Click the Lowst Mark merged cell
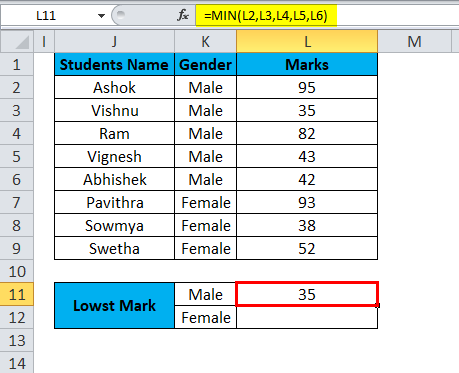The height and width of the screenshot is (373, 459). pos(114,306)
